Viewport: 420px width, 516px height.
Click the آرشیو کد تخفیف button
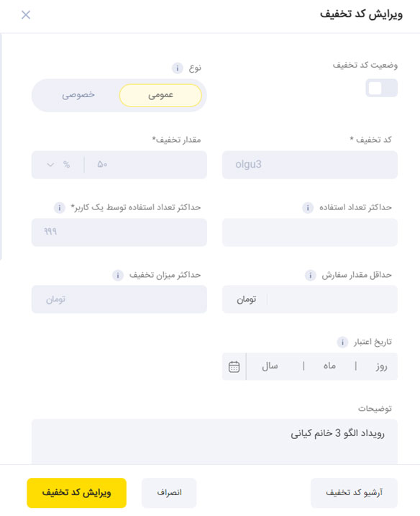355,493
